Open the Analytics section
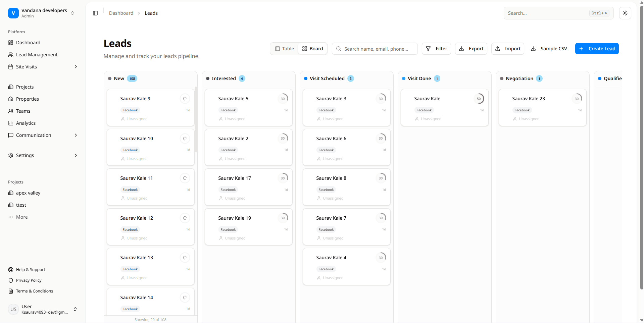Screen dimensions: 644x323 [26, 123]
